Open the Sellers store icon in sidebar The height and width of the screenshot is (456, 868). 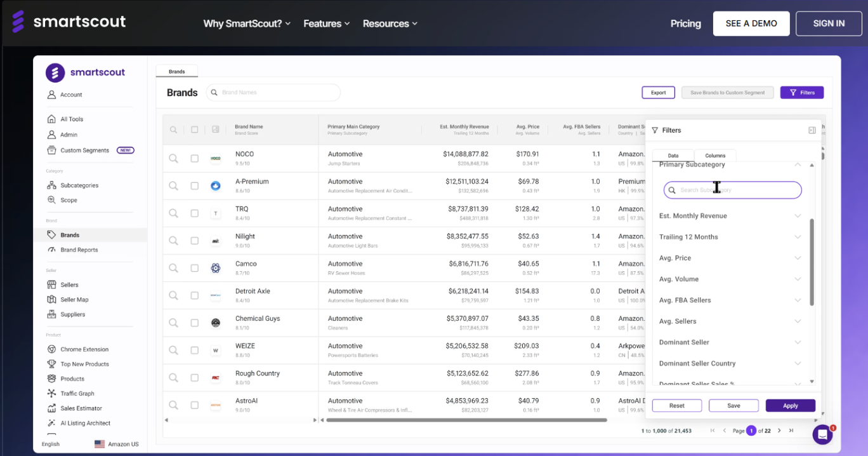point(52,285)
